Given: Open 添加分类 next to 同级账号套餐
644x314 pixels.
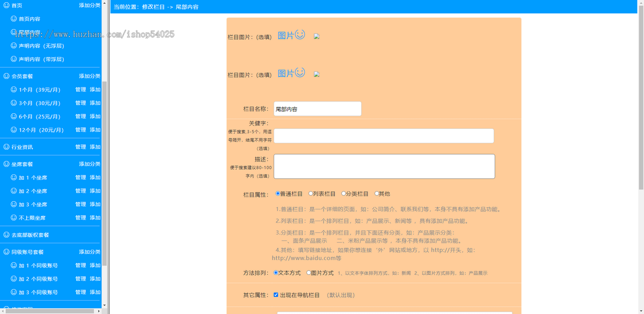Looking at the screenshot, I should (90, 252).
